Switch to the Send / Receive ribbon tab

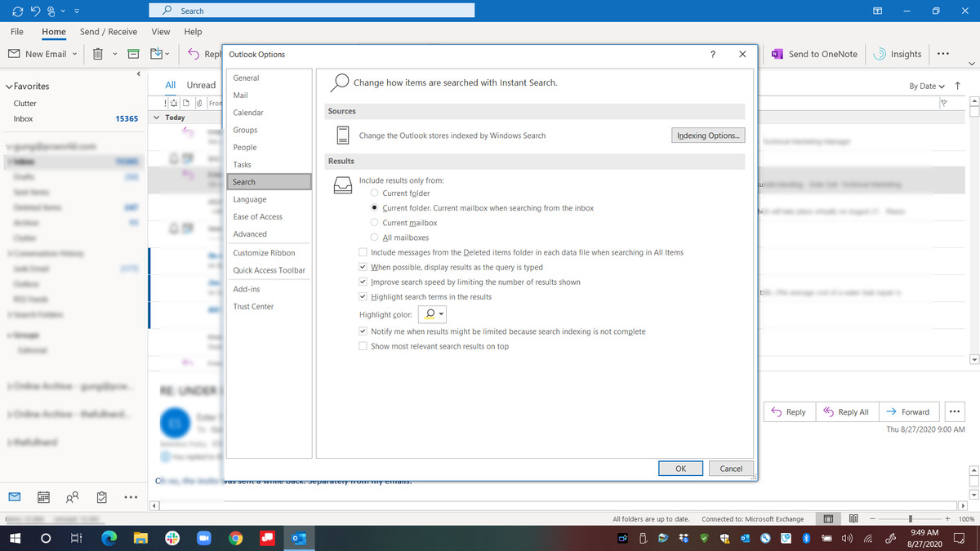point(109,32)
